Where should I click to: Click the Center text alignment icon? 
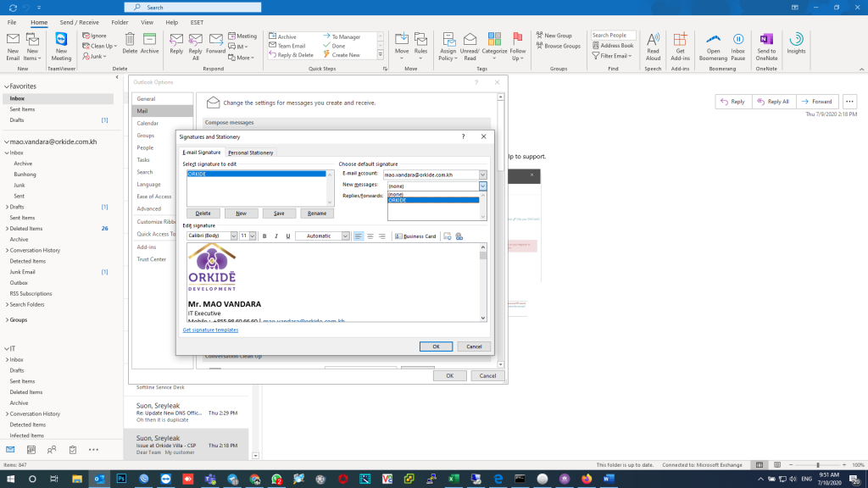(x=370, y=236)
